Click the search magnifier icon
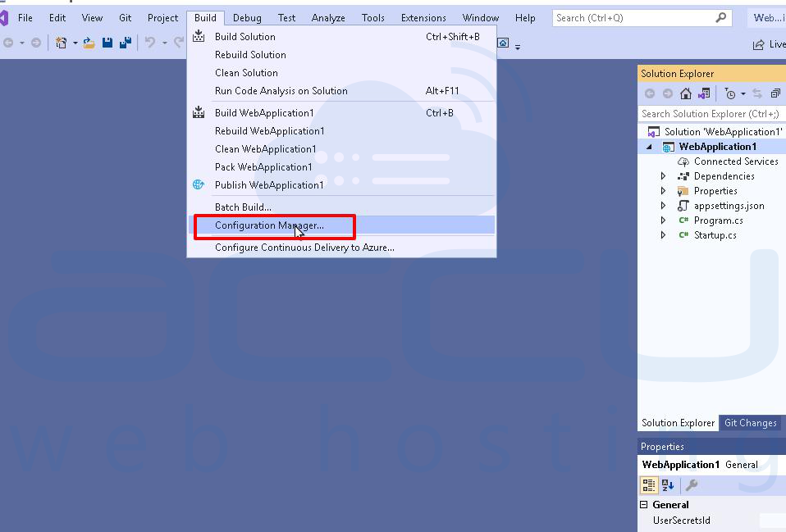 721,18
